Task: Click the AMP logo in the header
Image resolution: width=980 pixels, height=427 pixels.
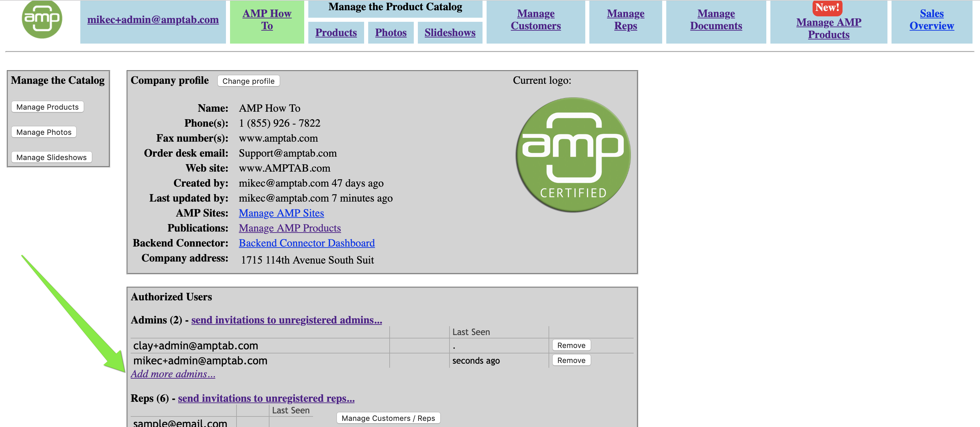Action: coord(42,19)
